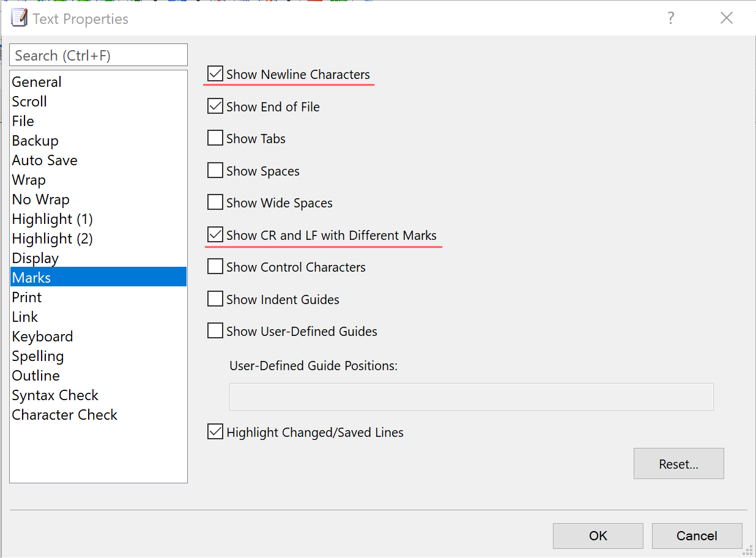The image size is (756, 558).
Task: Select the highlighted Marks category
Action: (x=98, y=278)
